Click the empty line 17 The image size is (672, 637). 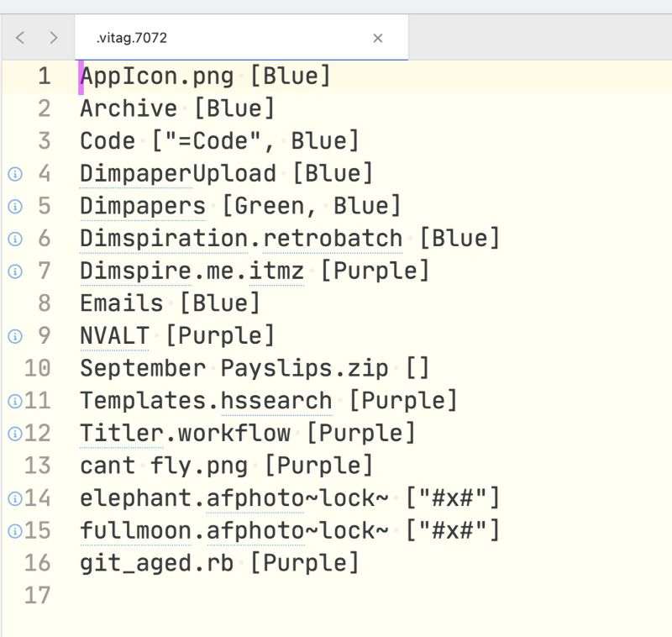(252, 596)
